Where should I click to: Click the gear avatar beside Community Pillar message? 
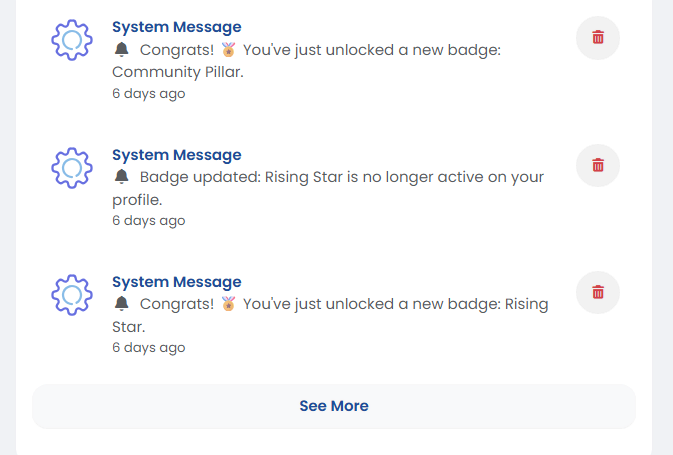[72, 40]
